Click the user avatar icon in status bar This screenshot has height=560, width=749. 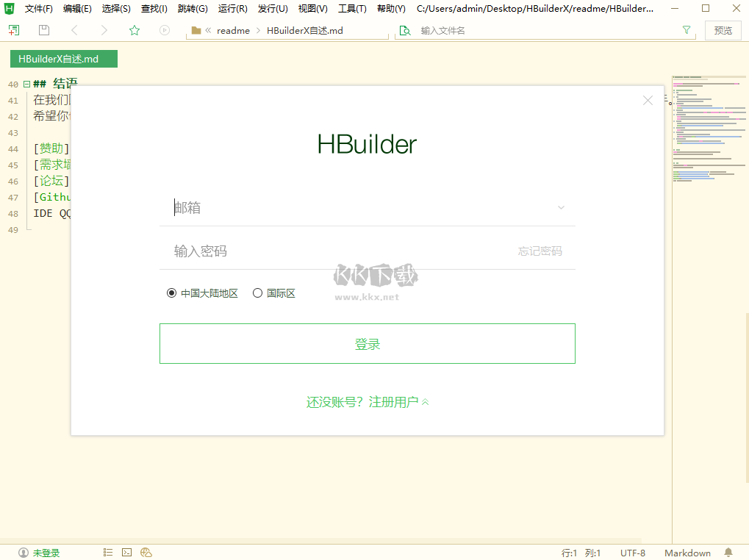coord(24,553)
